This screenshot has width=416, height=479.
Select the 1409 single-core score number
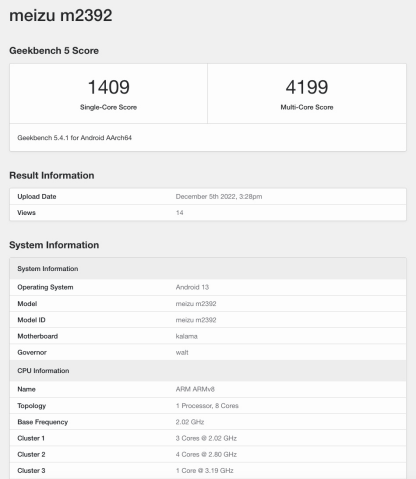pyautogui.click(x=108, y=87)
